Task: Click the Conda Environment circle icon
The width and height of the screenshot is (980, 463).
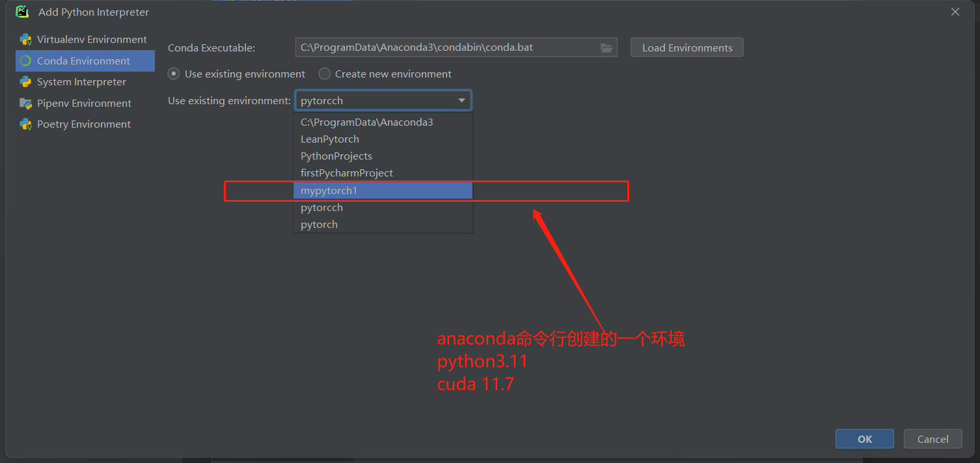Action: point(25,61)
